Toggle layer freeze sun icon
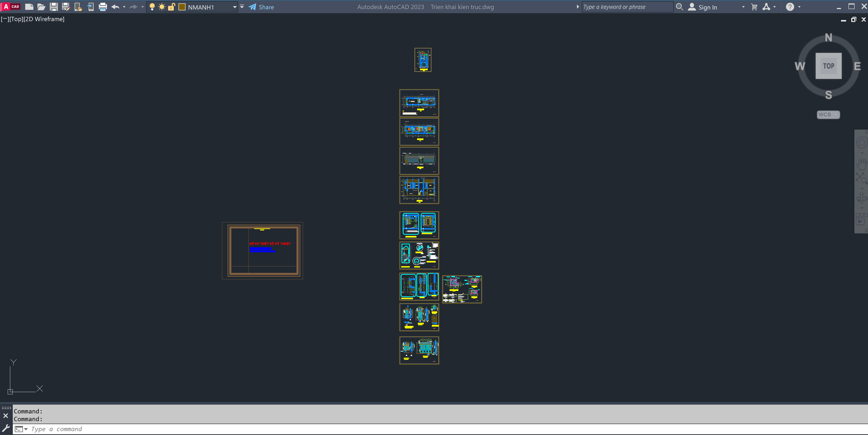Image resolution: width=868 pixels, height=435 pixels. point(162,7)
